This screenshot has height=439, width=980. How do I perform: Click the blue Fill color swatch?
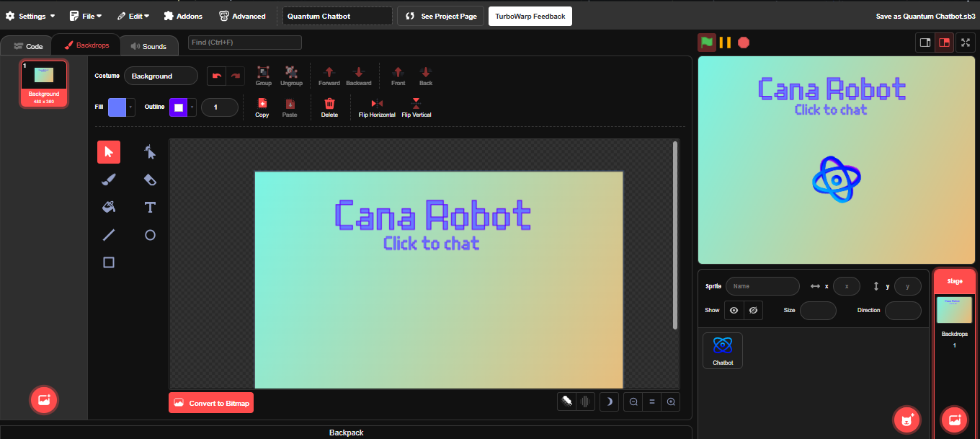point(117,107)
